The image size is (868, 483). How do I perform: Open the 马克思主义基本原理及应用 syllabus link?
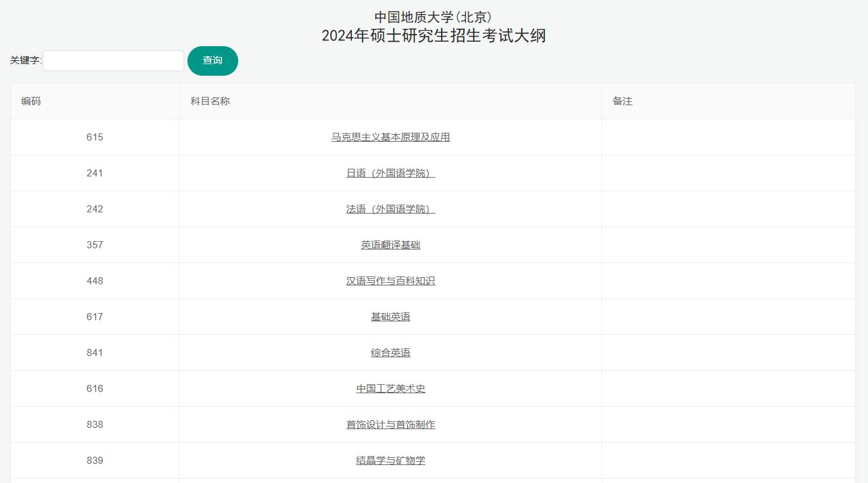click(x=390, y=137)
